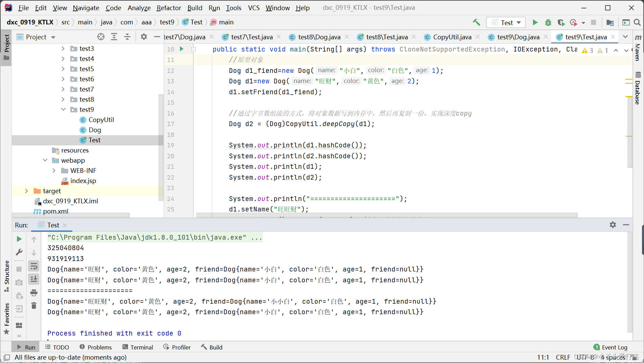Viewport: 644px width, 363px height.
Task: Rerun Test in the Run panel
Action: (x=19, y=239)
